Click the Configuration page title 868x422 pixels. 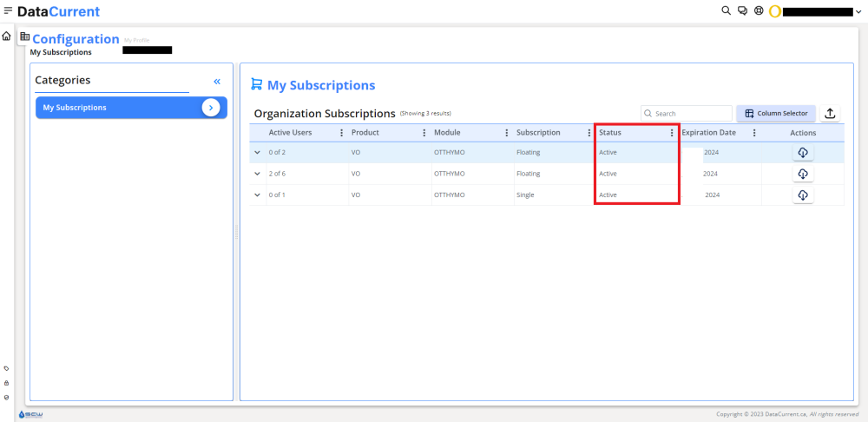(x=76, y=39)
